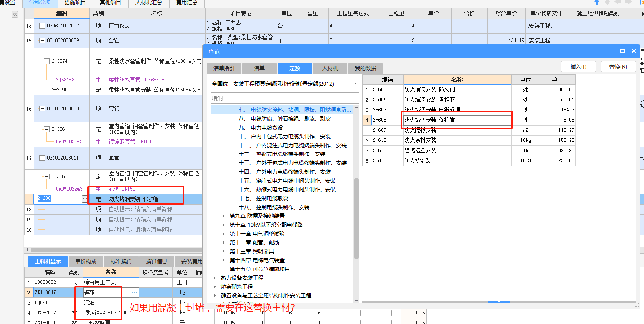Tick the first checkbox in 镀锌铁丝 row
The image size is (644, 324).
(363, 313)
